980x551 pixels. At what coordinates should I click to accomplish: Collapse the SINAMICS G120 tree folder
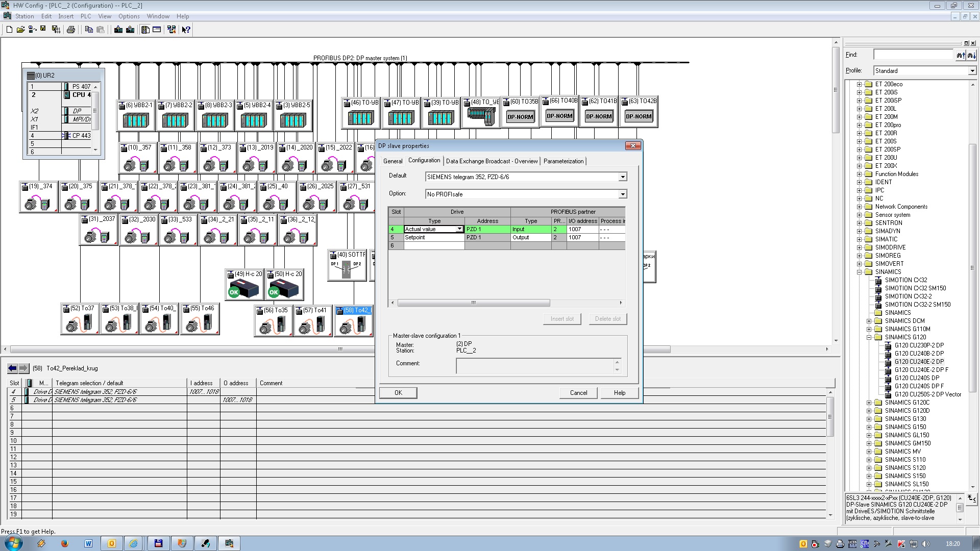pos(869,337)
